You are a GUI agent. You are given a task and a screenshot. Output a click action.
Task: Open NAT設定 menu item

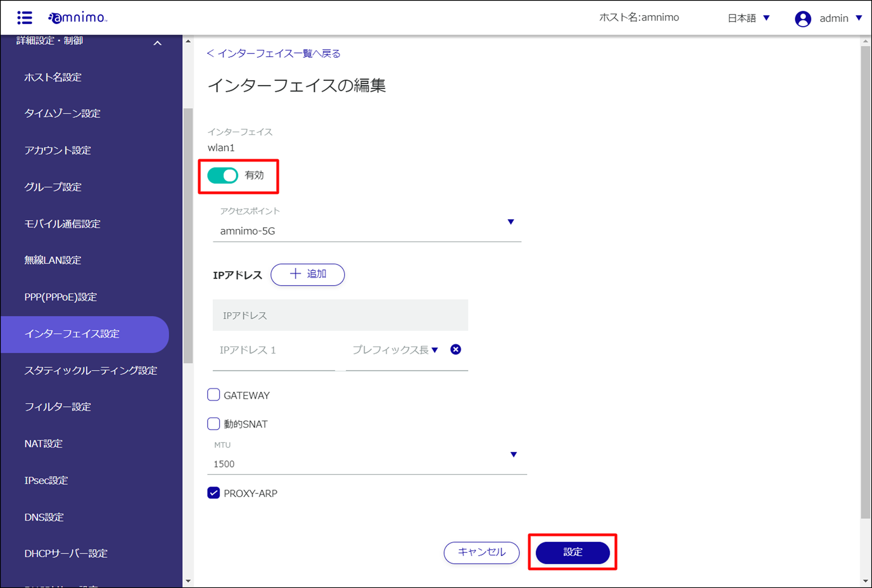click(43, 443)
